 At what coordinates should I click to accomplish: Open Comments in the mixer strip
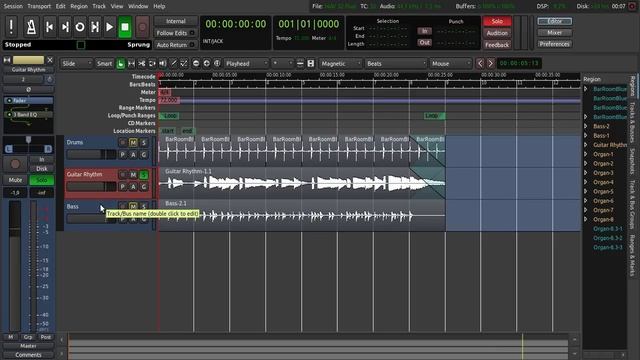pos(28,355)
